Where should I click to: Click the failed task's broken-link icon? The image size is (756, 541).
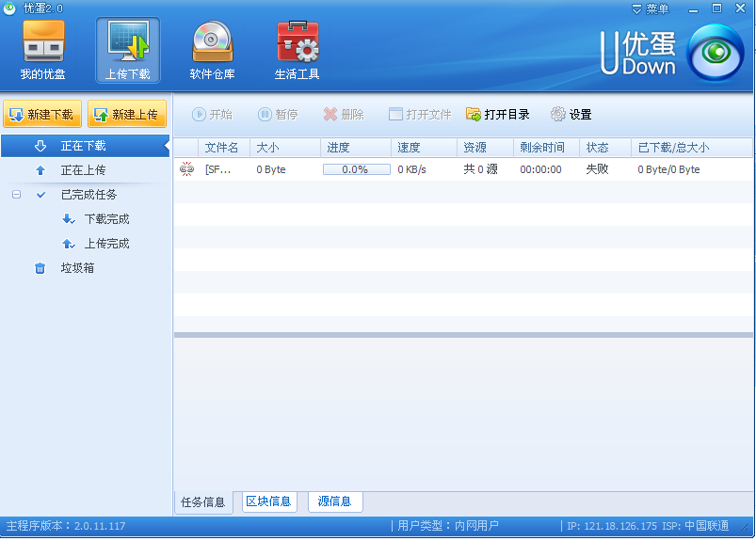click(x=186, y=169)
